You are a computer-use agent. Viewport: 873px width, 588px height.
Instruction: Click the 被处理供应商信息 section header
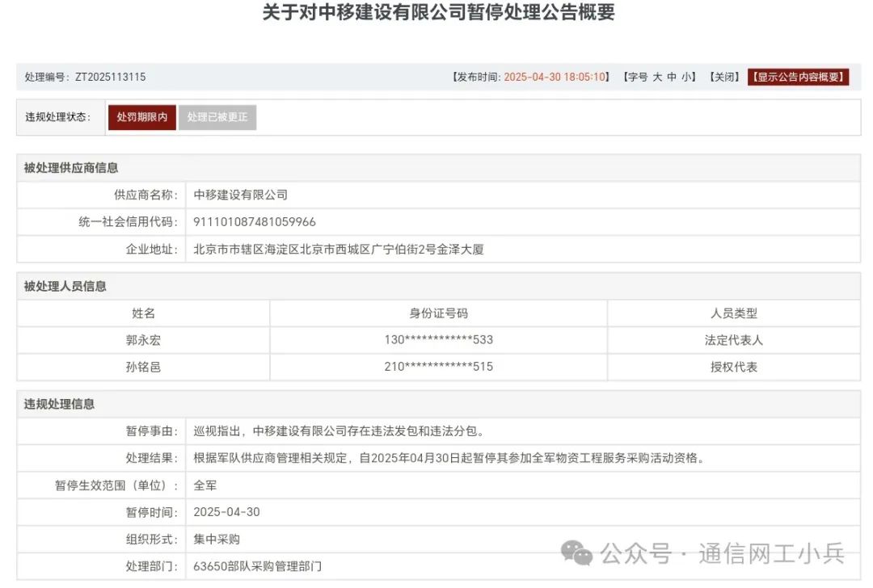click(71, 168)
